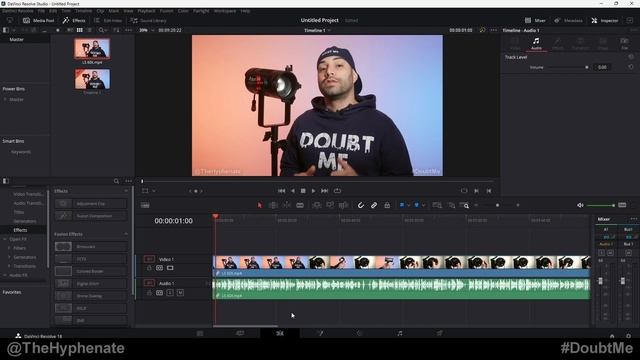Open the Edit menu
Viewport: 640px width, 360px height.
[53, 11]
